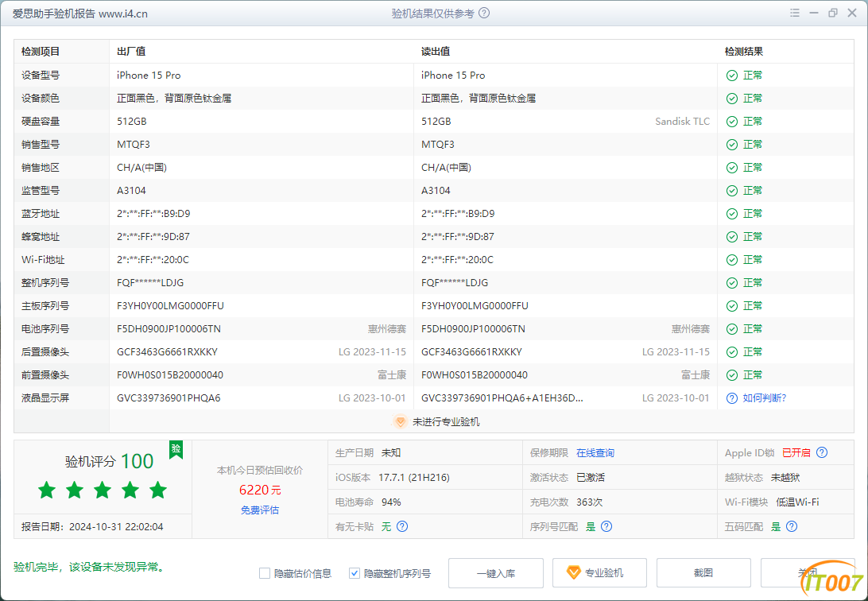The width and height of the screenshot is (868, 601).
Task: Open 在线查询 warranty link
Action: coord(595,452)
